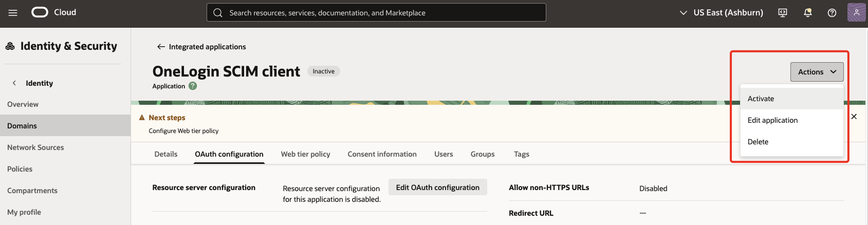Viewport: 868px width, 225px height.
Task: Select Delete from the Actions menu
Action: 758,142
